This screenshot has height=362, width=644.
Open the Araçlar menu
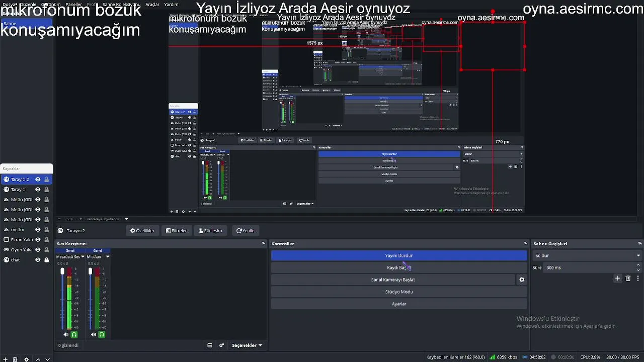tap(152, 5)
